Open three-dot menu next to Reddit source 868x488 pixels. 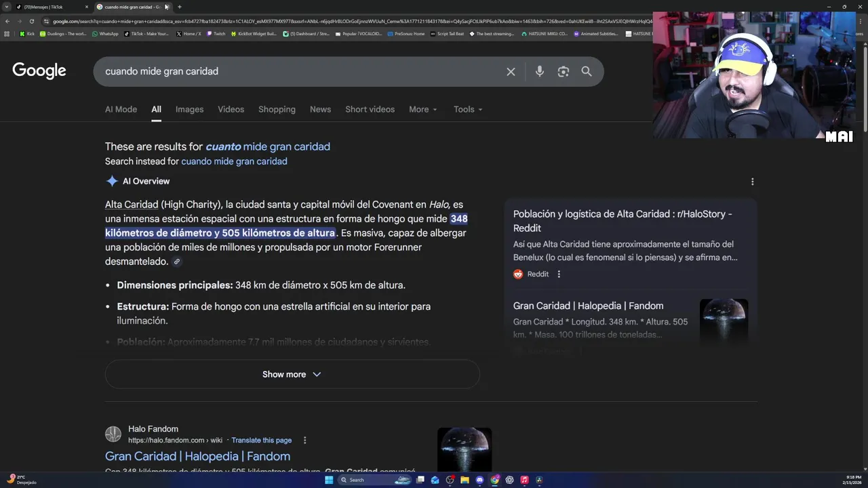tap(559, 274)
